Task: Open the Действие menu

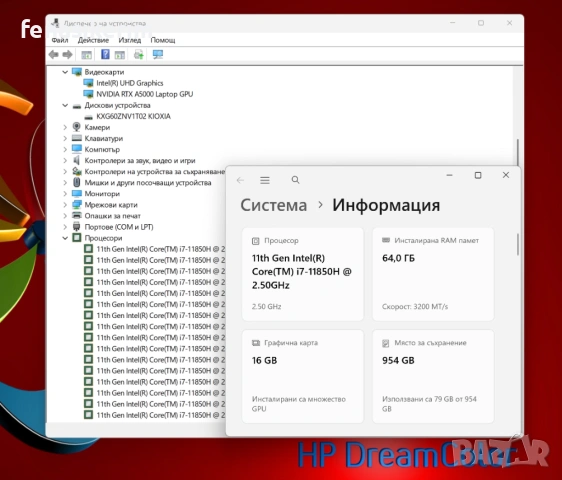Action: (93, 40)
